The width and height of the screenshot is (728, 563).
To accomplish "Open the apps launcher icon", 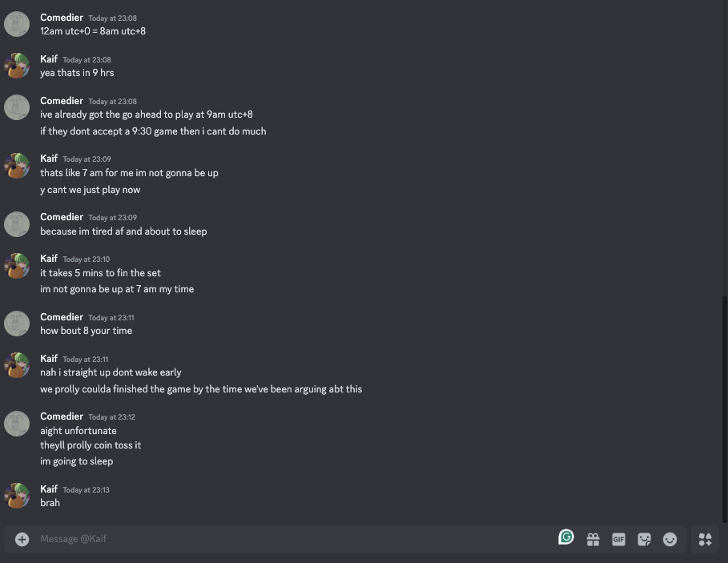I will [705, 539].
